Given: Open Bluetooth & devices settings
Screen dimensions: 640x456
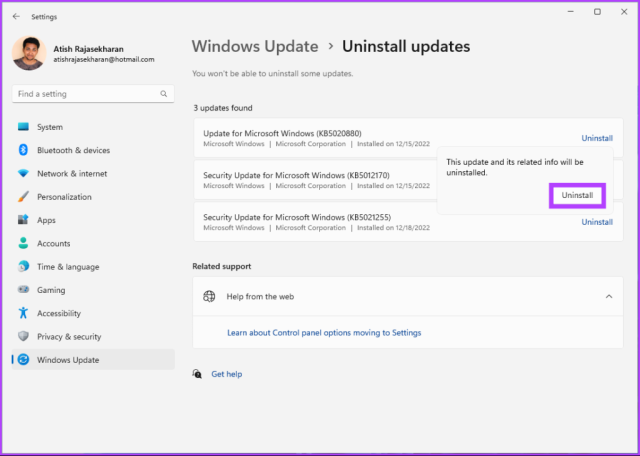Looking at the screenshot, I should coord(93,150).
